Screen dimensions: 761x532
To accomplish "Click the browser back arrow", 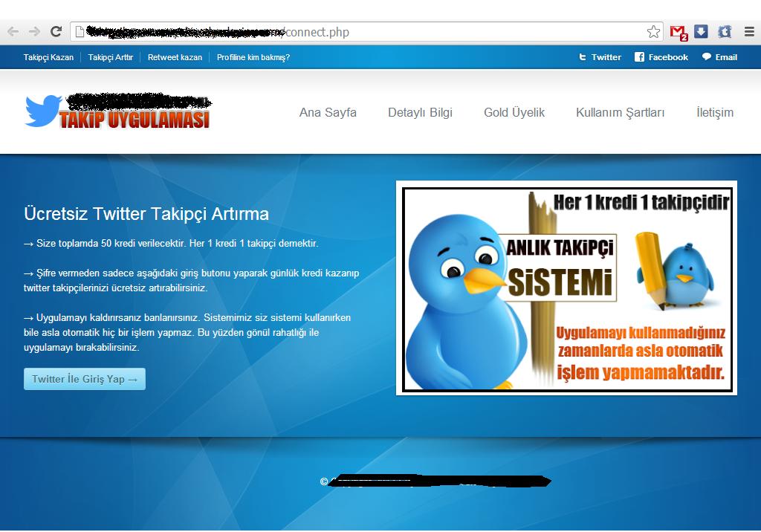I will [13, 32].
